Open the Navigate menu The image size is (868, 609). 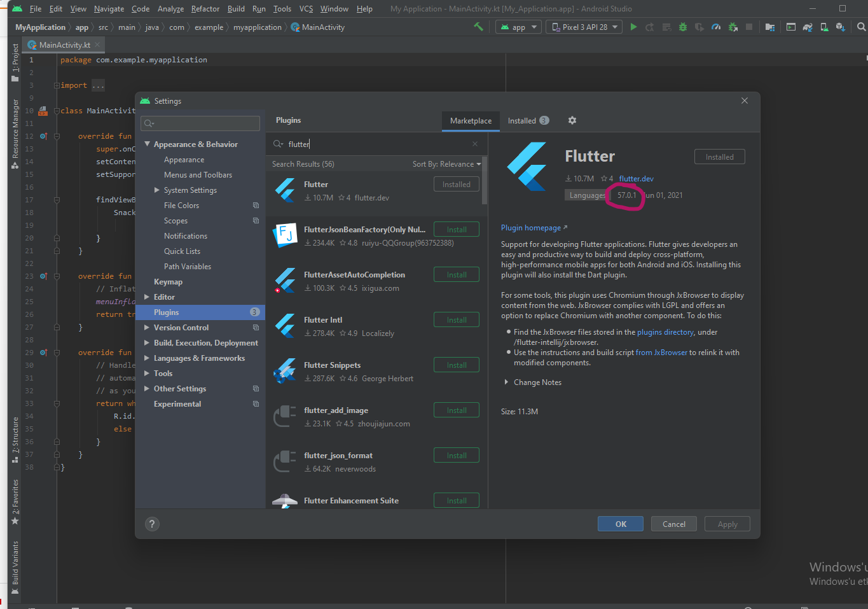109,9
